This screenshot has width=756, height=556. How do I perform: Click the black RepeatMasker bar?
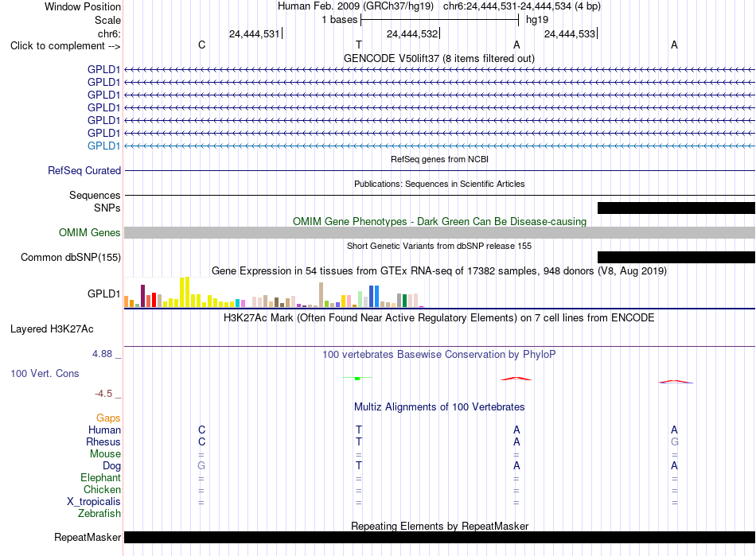click(x=439, y=537)
